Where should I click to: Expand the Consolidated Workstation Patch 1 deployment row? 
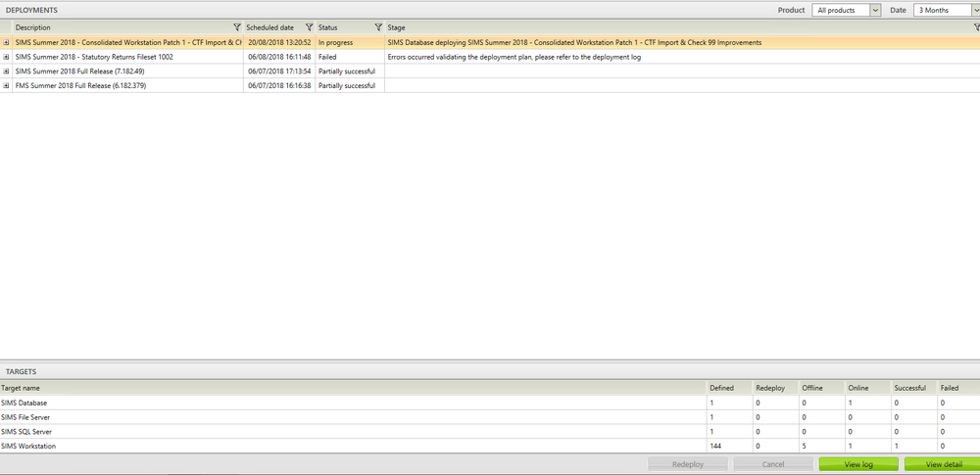(6, 42)
